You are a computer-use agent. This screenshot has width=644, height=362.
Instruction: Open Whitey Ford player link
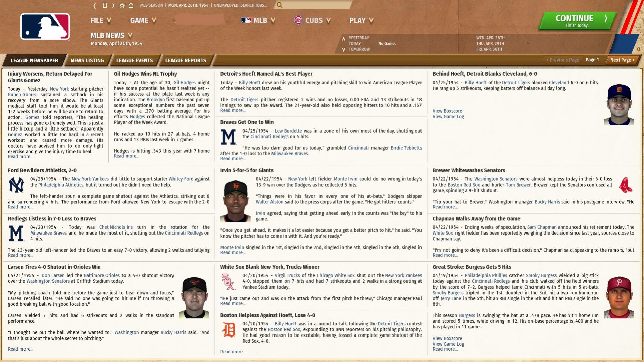tap(181, 179)
